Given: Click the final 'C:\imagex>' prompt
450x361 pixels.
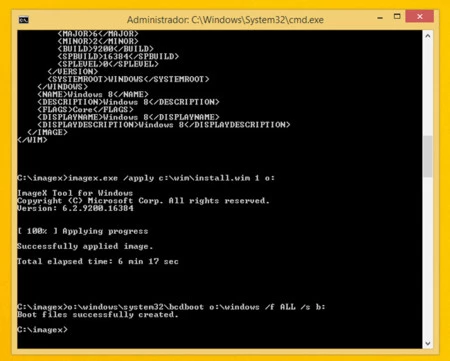Looking at the screenshot, I should tap(42, 330).
